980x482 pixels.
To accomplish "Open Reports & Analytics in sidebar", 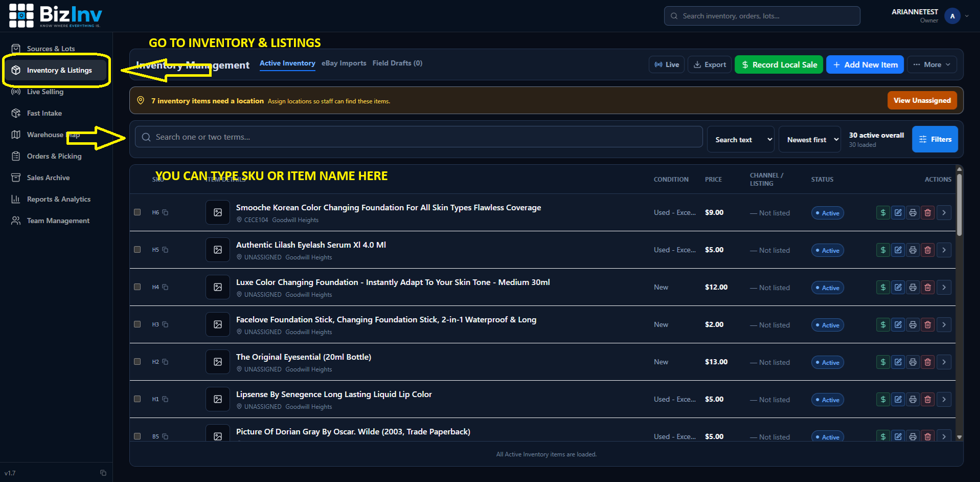I will (x=58, y=199).
